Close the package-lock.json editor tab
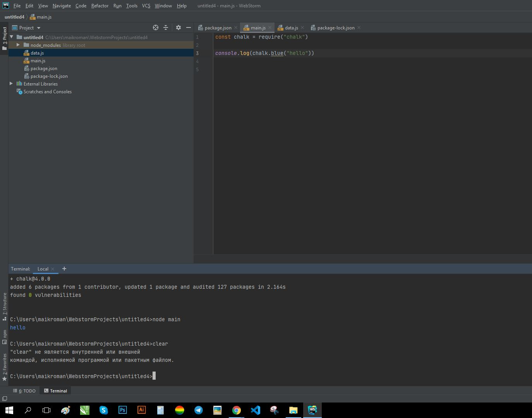This screenshot has height=418, width=532. [359, 27]
